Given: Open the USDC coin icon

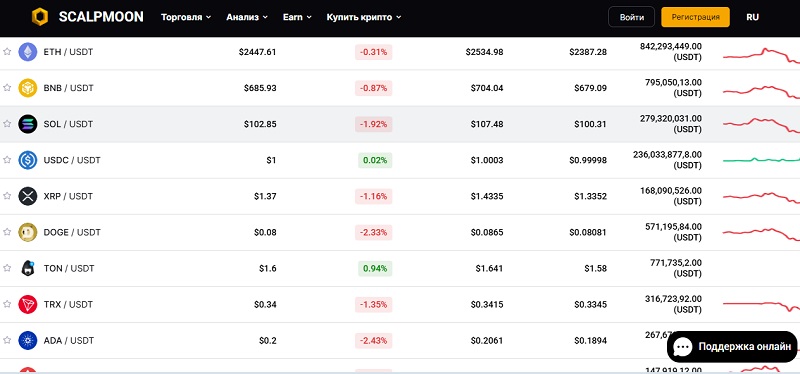Looking at the screenshot, I should [x=28, y=160].
